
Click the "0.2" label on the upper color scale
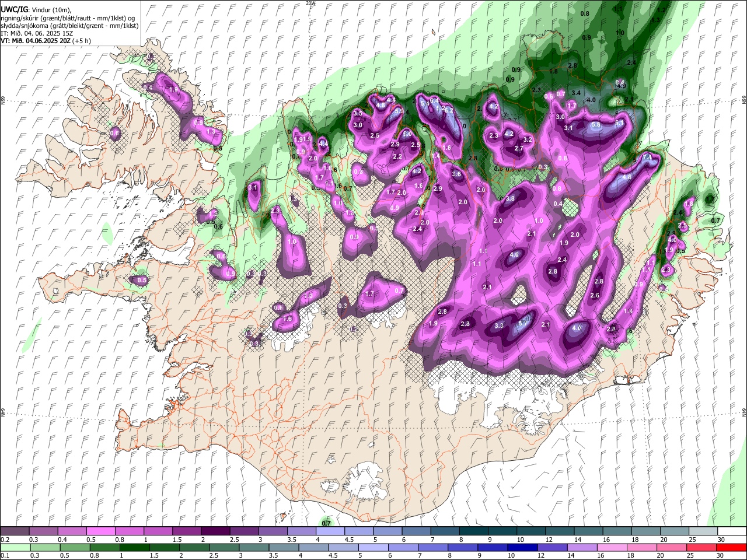point(5,540)
